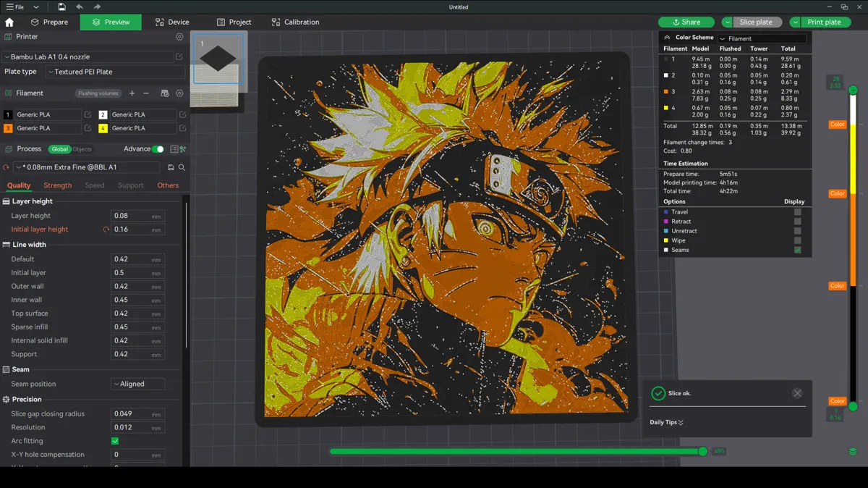
Task: Open the home screen icon
Action: 9,22
